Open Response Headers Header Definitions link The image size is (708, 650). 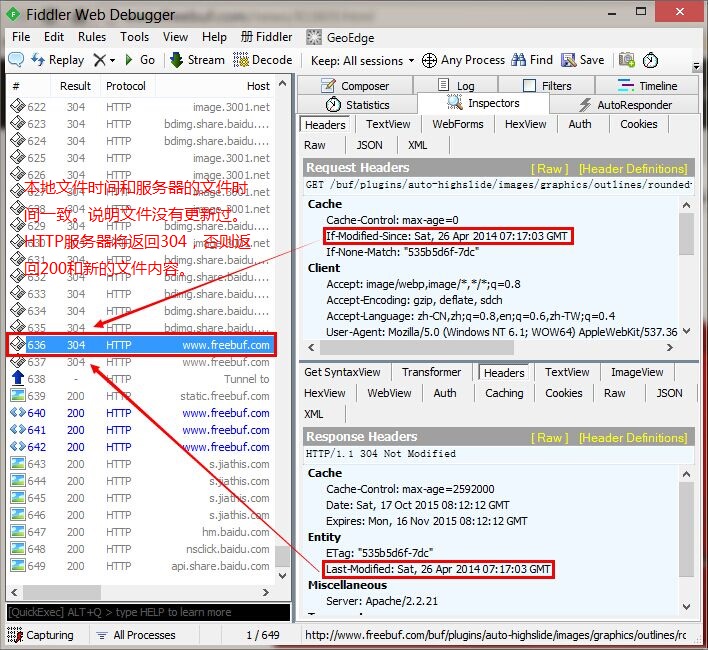[x=633, y=438]
